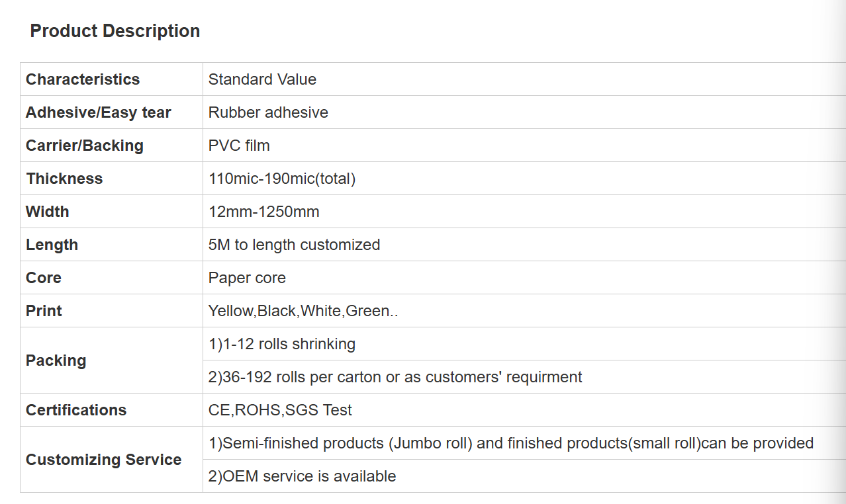Click the Customizing Service row label
Viewport: 846px width, 504px height.
(103, 460)
